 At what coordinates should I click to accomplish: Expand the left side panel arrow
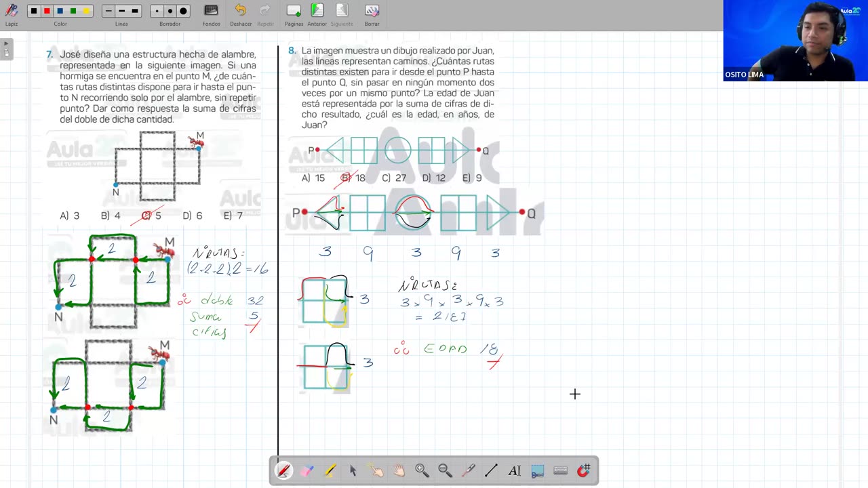(6, 49)
